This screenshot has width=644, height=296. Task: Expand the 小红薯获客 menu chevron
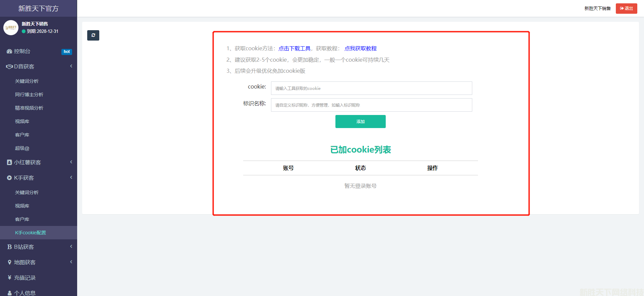click(71, 162)
